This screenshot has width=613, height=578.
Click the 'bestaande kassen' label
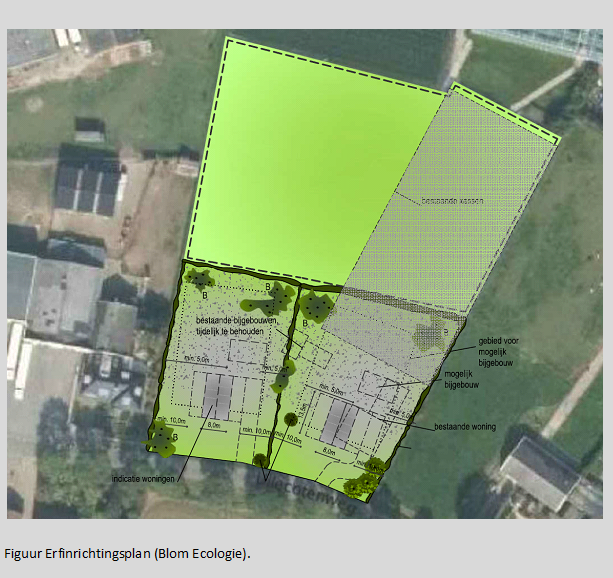pyautogui.click(x=429, y=201)
